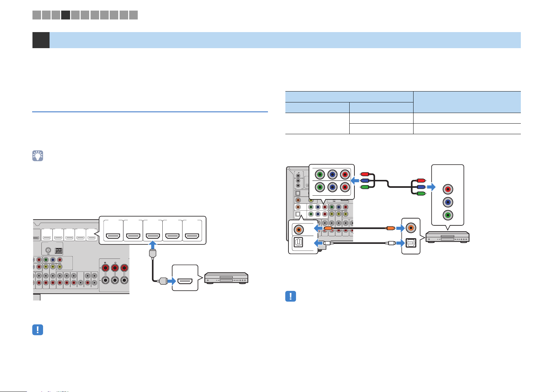Click the exclamation note icon below the component video diagram

point(290,296)
